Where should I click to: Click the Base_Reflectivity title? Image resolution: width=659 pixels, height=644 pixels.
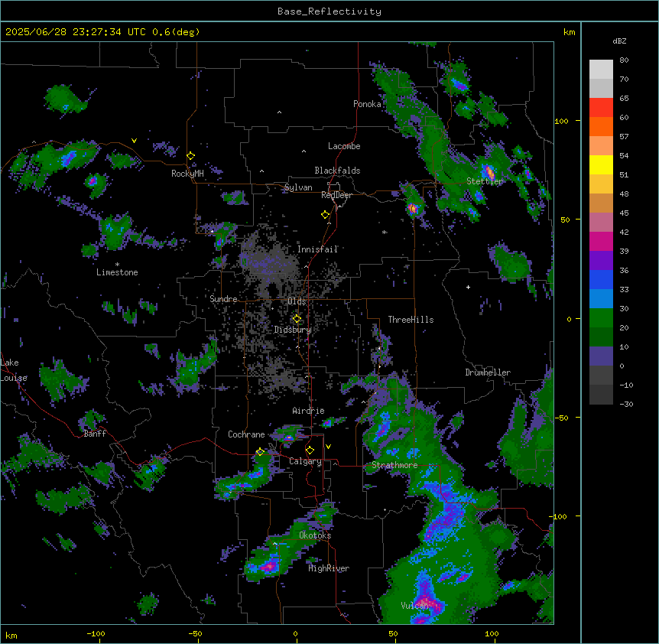click(x=329, y=11)
